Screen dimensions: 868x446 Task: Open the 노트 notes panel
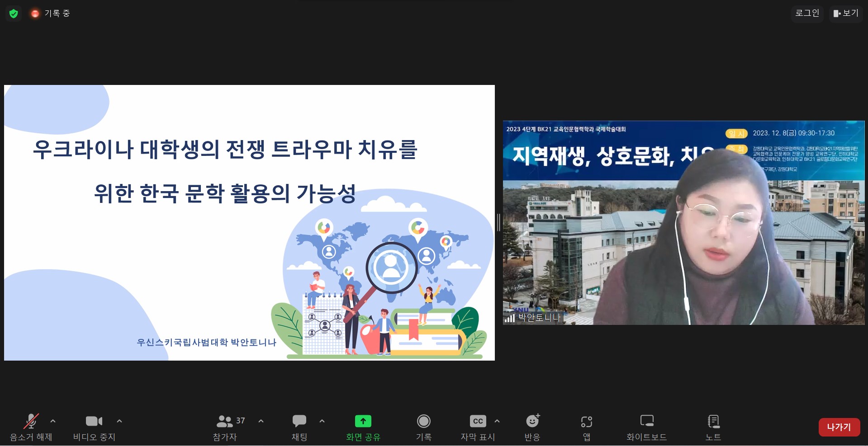pyautogui.click(x=713, y=427)
